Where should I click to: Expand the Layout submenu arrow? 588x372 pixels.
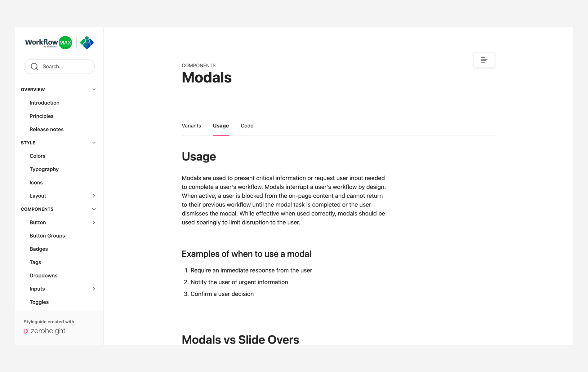pyautogui.click(x=94, y=196)
